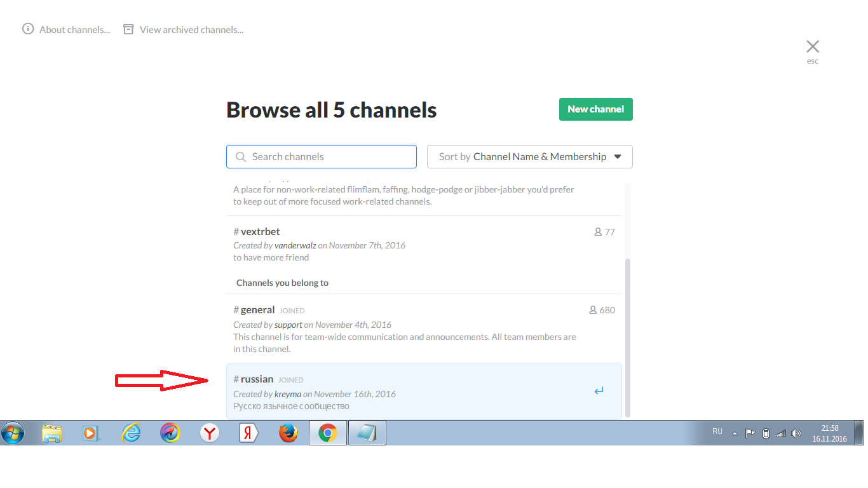Click the New channel button
This screenshot has height=488, width=868.
(596, 109)
